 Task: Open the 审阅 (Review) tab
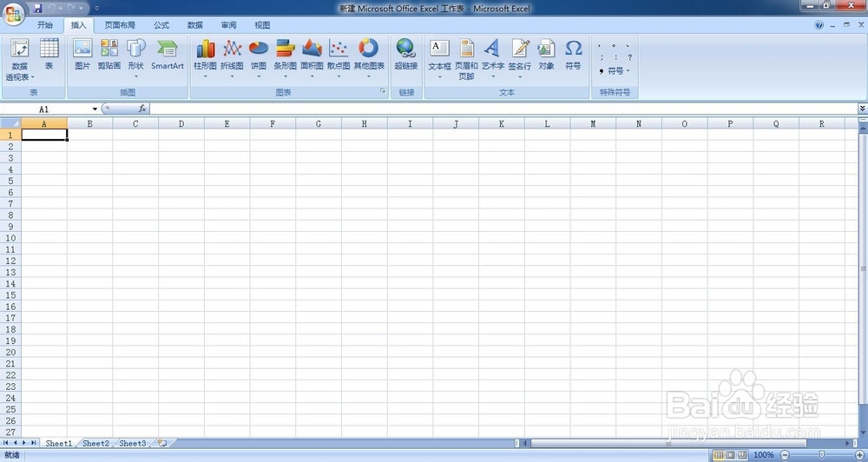click(x=228, y=25)
